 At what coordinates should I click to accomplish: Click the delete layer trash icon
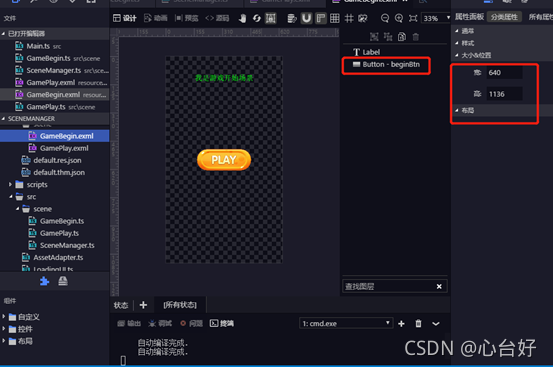point(416,37)
